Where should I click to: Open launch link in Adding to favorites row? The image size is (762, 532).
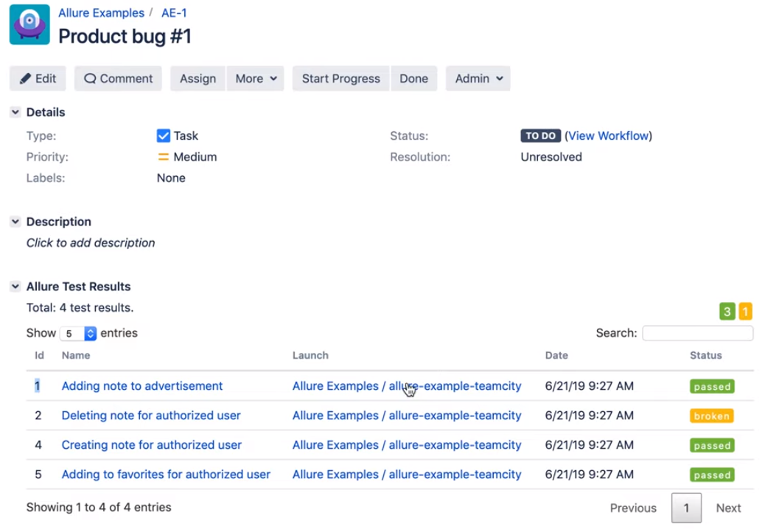click(x=407, y=475)
